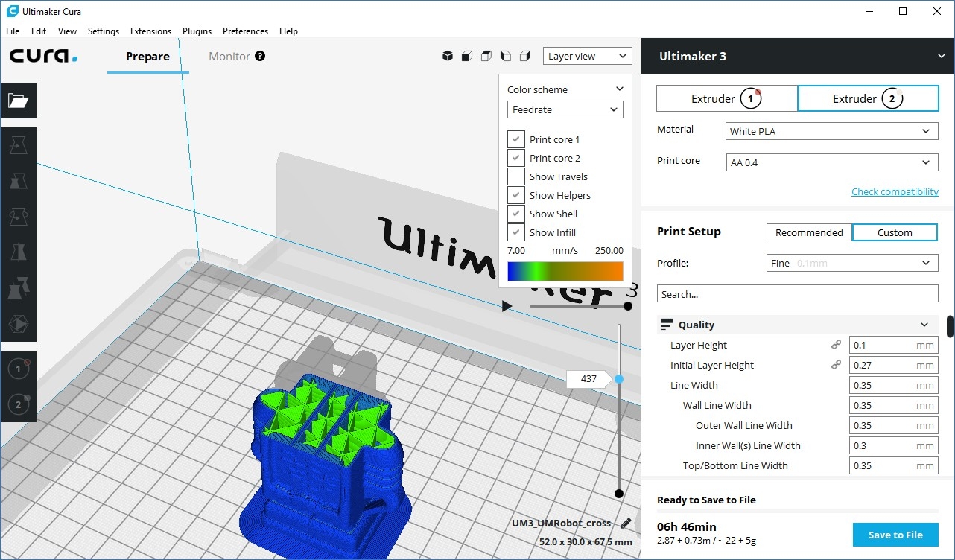Click the Save to File button
Viewport: 955px width, 560px height.
[x=895, y=535]
